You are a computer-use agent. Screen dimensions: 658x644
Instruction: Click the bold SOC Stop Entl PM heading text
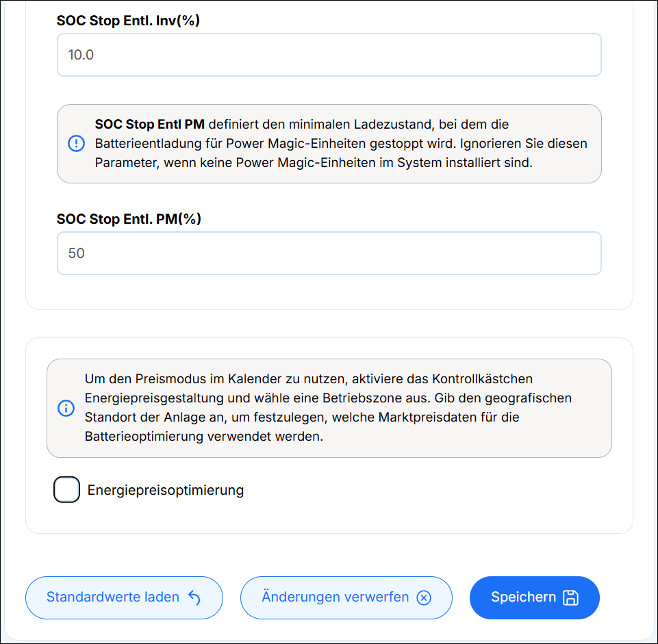pyautogui.click(x=150, y=124)
